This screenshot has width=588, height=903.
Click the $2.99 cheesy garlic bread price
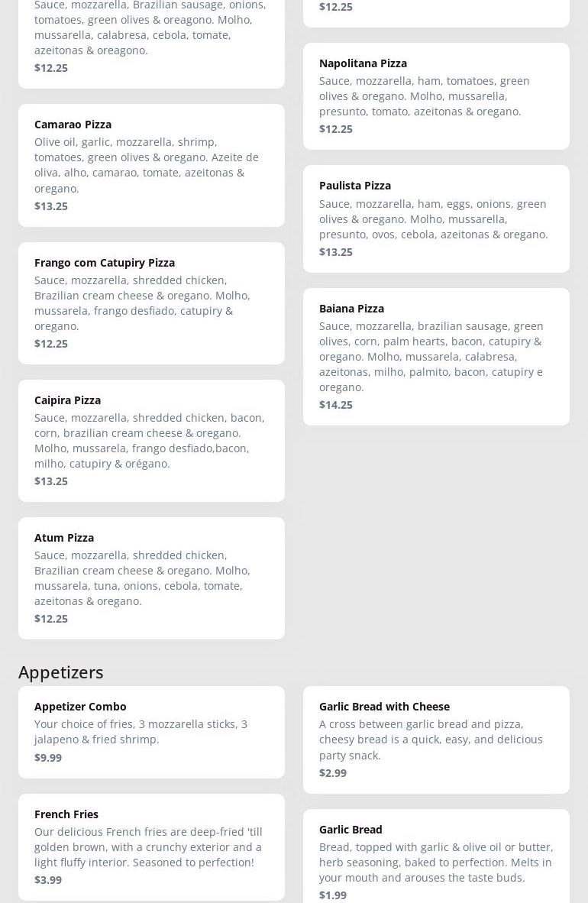point(333,773)
